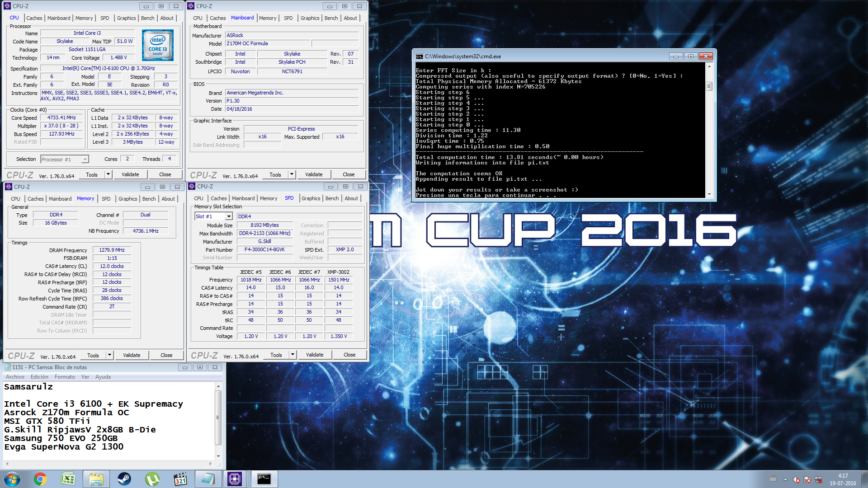The width and height of the screenshot is (868, 488).
Task: Click the Core Speed value 4733.41 MHz
Action: click(x=61, y=117)
